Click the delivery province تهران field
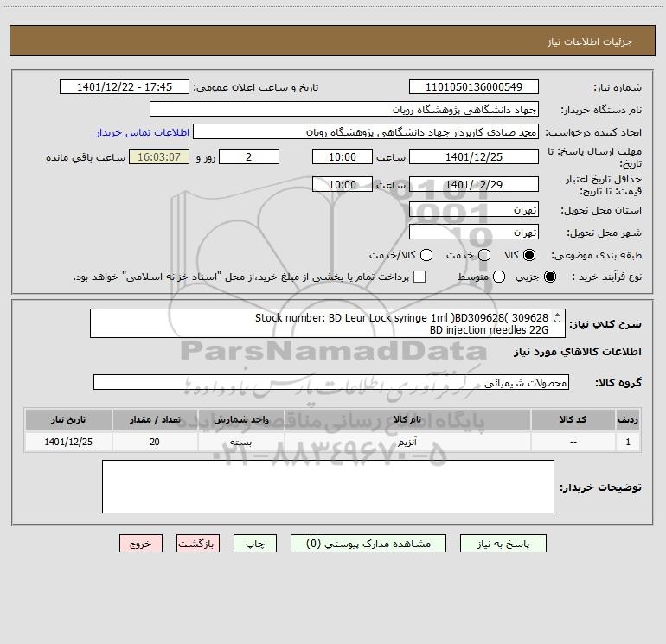 pyautogui.click(x=474, y=210)
